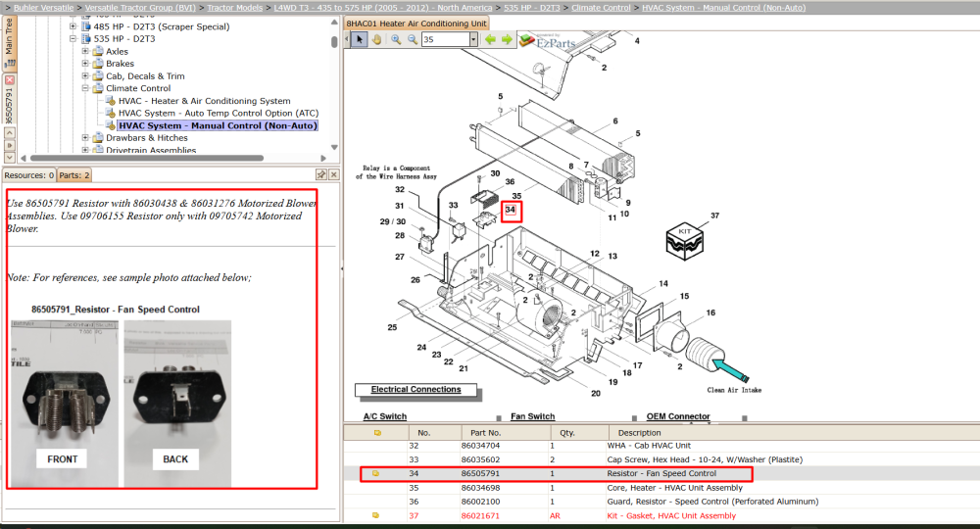
Task: Select HVAC System - Auto Temp Control Option (ATC)
Action: [219, 113]
